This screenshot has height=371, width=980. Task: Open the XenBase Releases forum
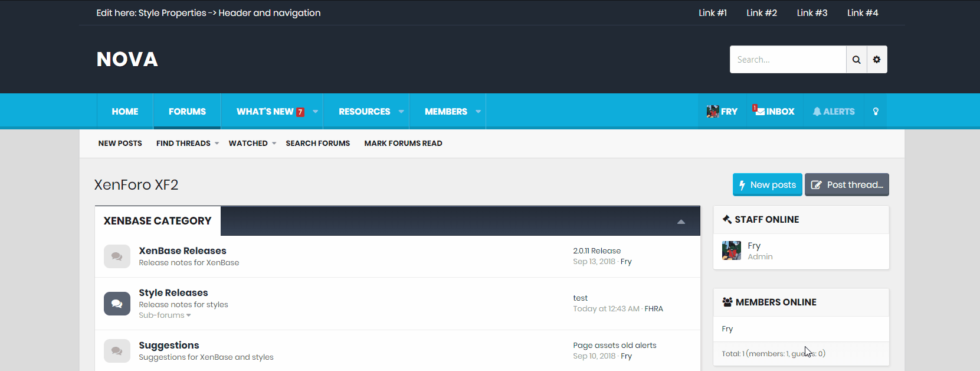click(x=182, y=250)
